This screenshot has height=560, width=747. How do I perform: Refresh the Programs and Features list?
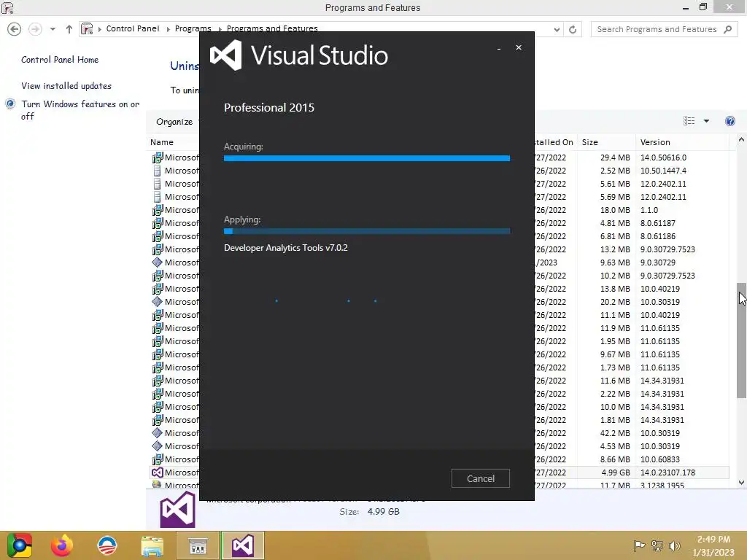[573, 29]
